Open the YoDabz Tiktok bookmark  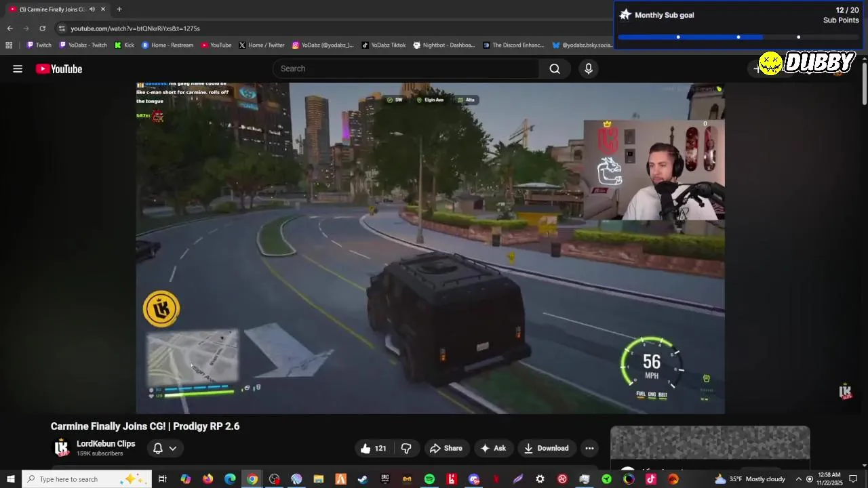coord(384,45)
